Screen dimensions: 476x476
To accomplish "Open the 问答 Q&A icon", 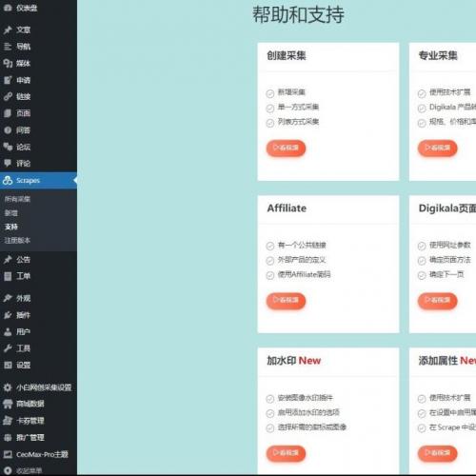I will [x=8, y=130].
